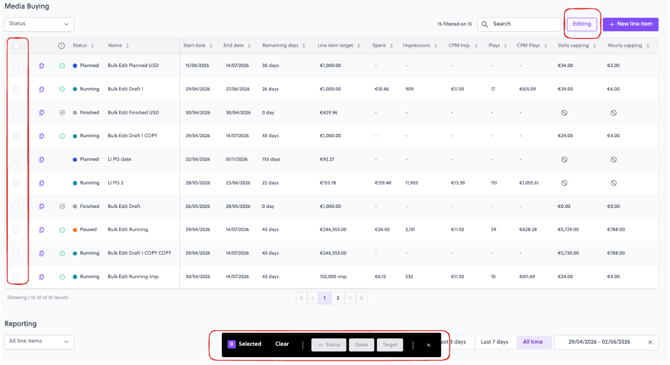Expand the All line items dropdown
Image resolution: width=670 pixels, height=365 pixels.
click(x=39, y=341)
